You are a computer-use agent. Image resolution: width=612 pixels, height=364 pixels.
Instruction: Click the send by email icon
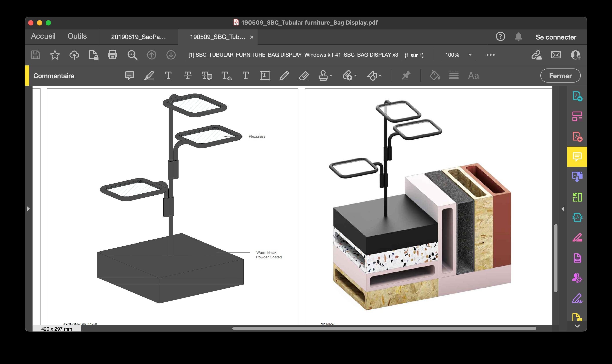tap(556, 55)
